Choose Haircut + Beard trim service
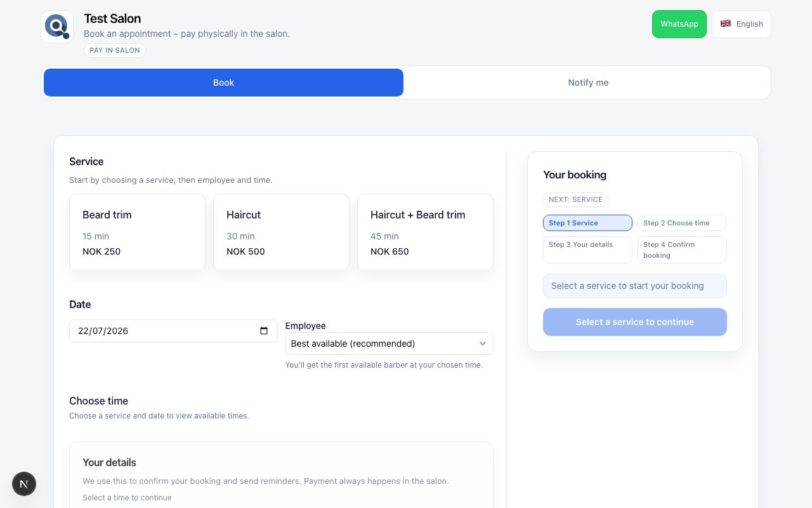This screenshot has width=812, height=508. tap(425, 232)
